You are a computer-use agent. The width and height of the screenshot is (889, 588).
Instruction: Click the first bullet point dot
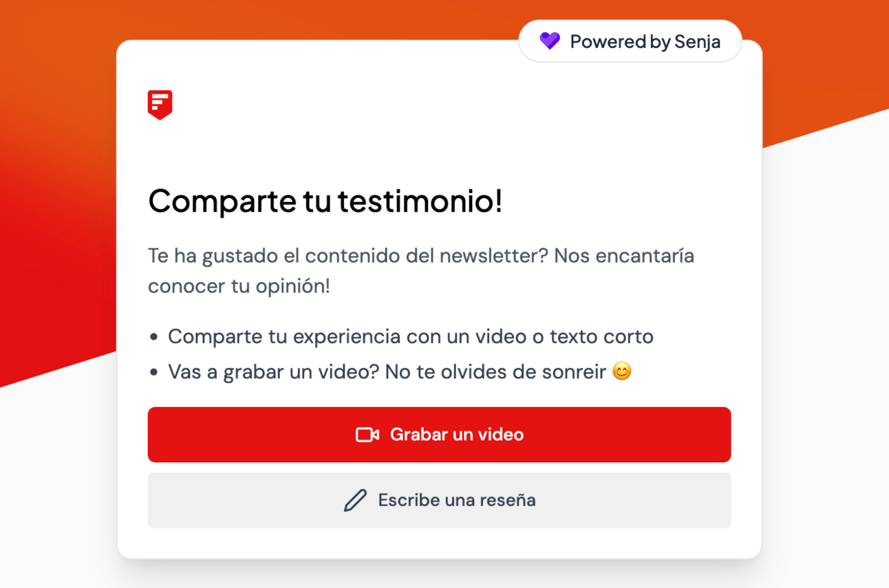pos(154,337)
